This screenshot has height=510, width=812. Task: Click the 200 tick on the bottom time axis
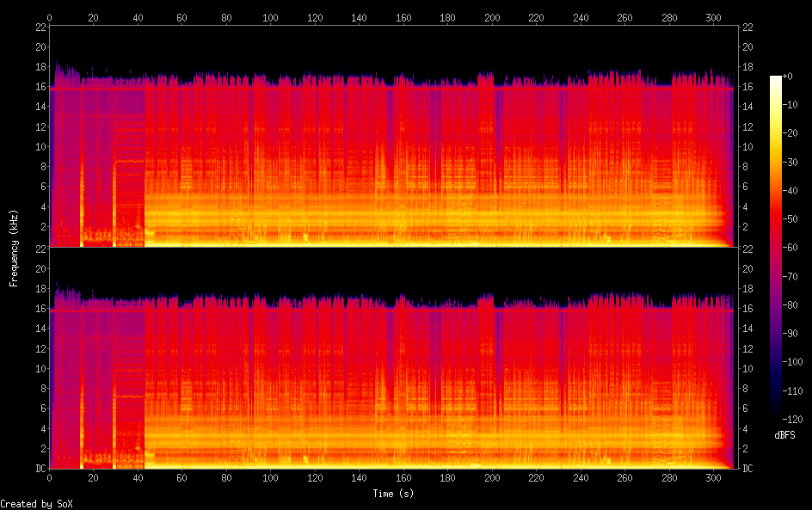point(492,477)
